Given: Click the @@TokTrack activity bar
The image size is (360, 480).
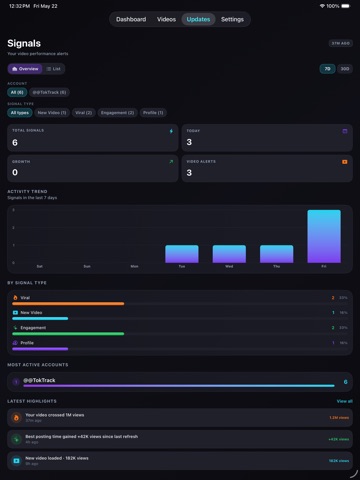Looking at the screenshot, I should tap(179, 386).
